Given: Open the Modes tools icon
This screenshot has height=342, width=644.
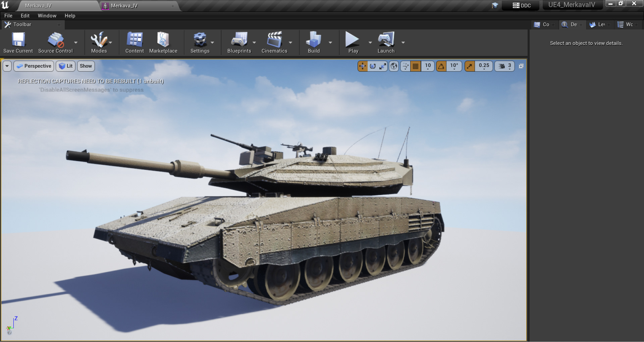Looking at the screenshot, I should 99,40.
